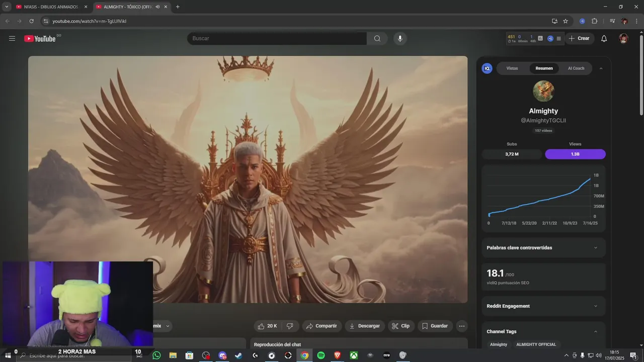Viewport: 644px width, 362px height.
Task: Click the address bar URL
Action: point(90,21)
